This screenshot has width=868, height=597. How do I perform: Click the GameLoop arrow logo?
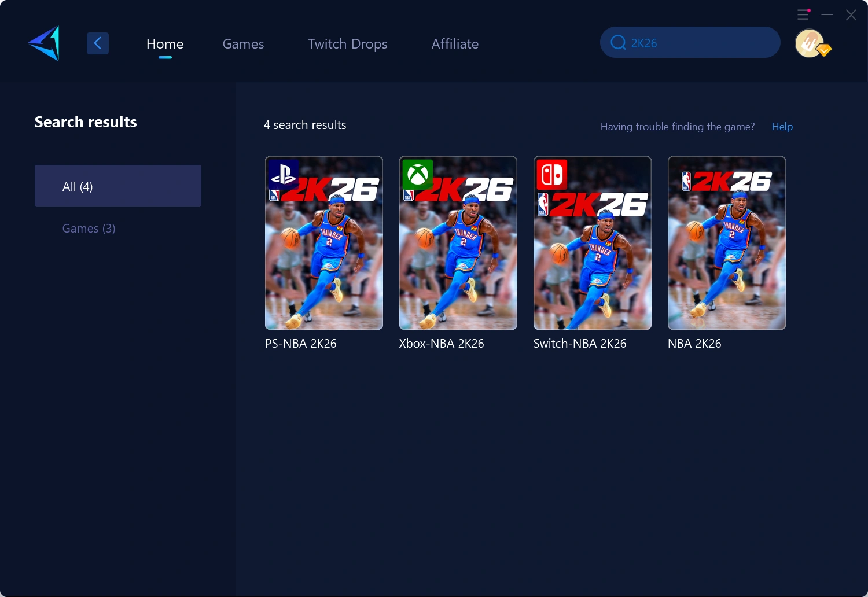coord(43,43)
